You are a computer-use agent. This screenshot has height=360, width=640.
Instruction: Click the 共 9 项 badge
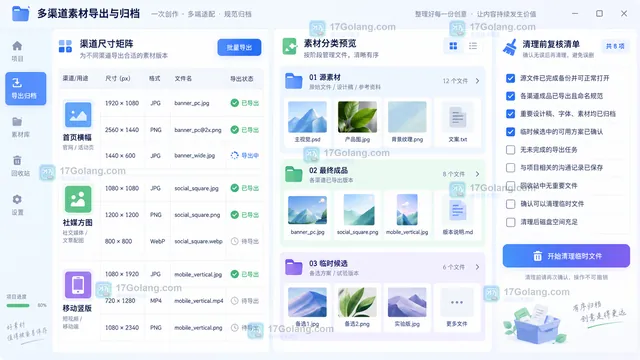pos(615,47)
